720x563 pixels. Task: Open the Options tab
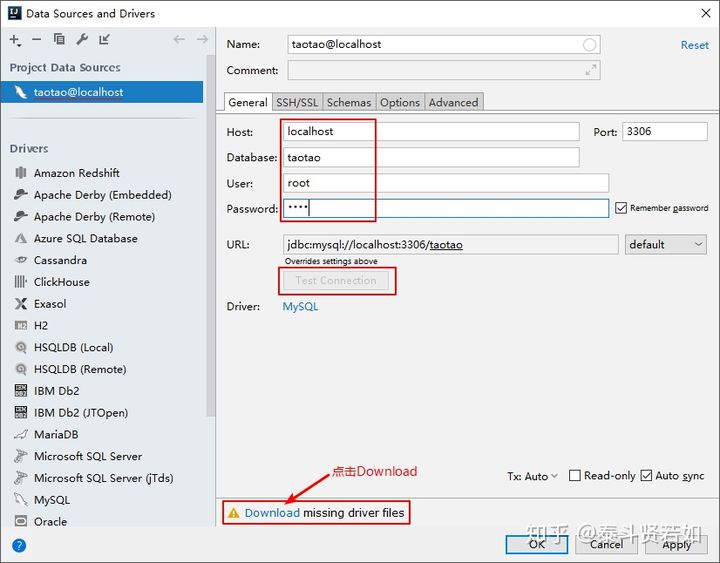[x=400, y=102]
